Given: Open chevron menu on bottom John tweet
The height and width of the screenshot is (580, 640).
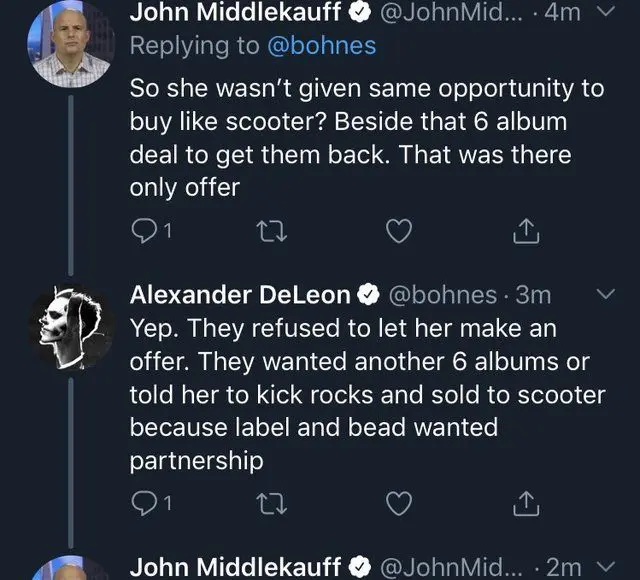Looking at the screenshot, I should (603, 565).
